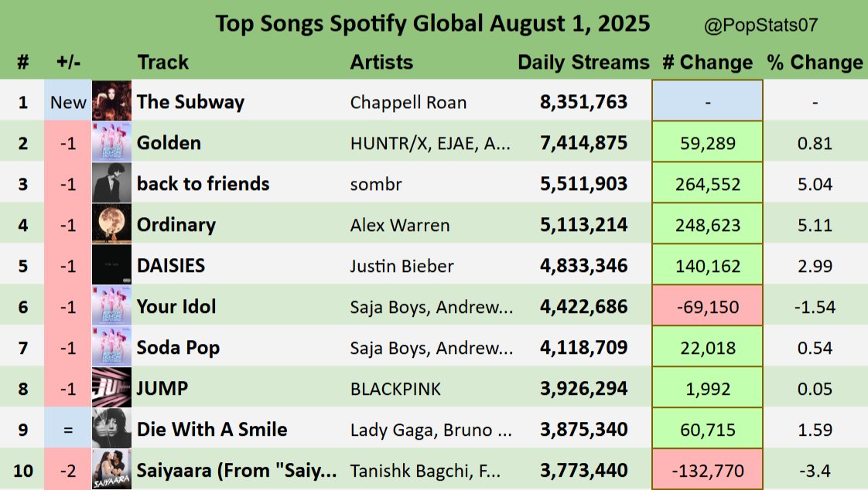Click the Daily Streams column header
Image resolution: width=868 pixels, height=490 pixels.
[583, 63]
